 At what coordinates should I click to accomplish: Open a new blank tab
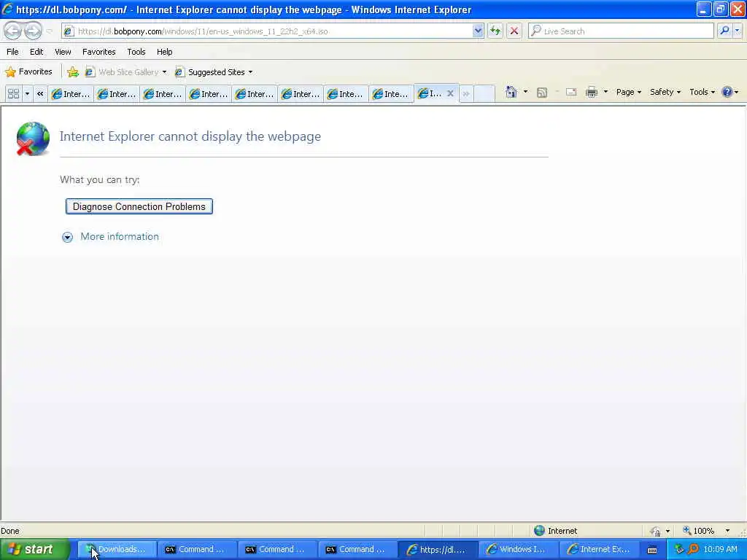(x=484, y=94)
